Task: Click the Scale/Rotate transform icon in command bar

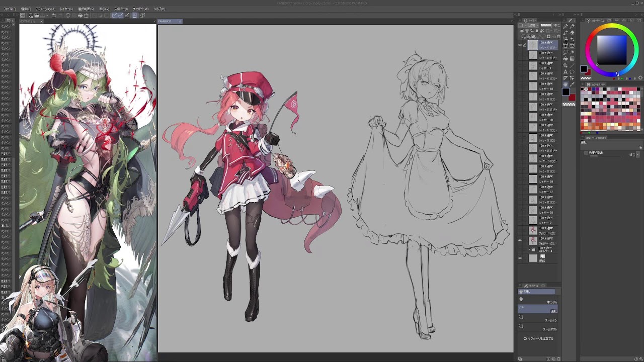Action: coord(86,15)
